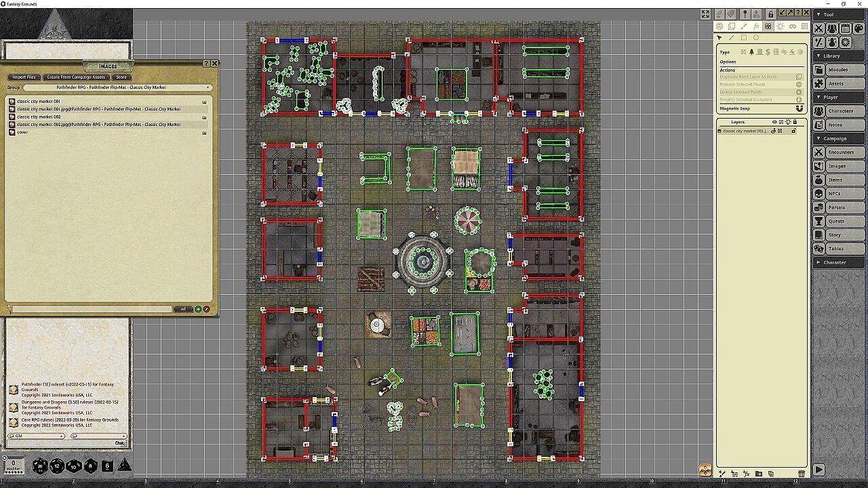Open the chat language dropdown

tap(98, 436)
